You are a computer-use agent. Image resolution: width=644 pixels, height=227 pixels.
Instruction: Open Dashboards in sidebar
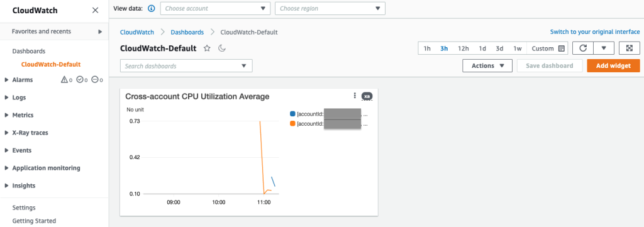pos(29,52)
